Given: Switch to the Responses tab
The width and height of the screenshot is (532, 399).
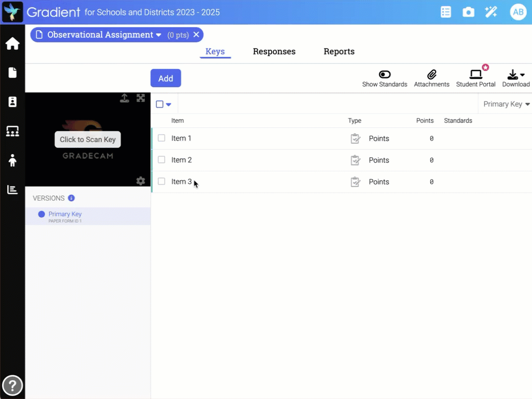Looking at the screenshot, I should 274,52.
